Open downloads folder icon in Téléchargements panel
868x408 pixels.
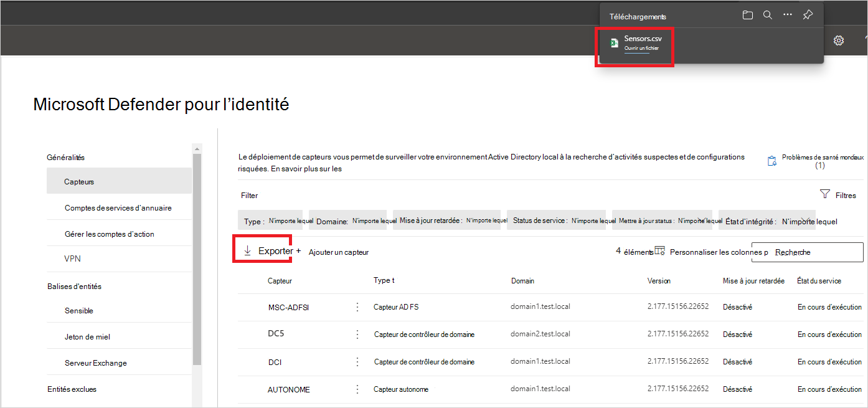click(748, 15)
